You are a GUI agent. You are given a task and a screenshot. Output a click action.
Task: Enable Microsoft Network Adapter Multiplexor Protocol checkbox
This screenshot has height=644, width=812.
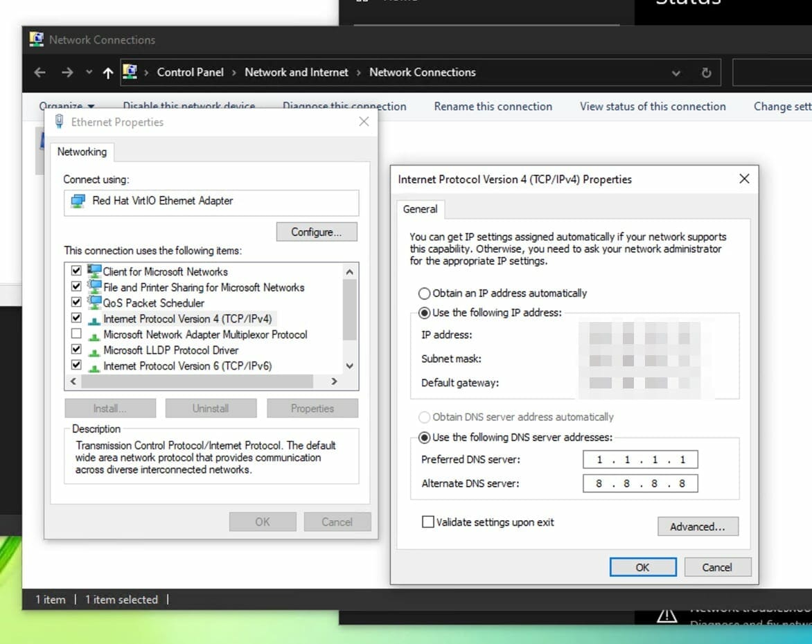[76, 333]
